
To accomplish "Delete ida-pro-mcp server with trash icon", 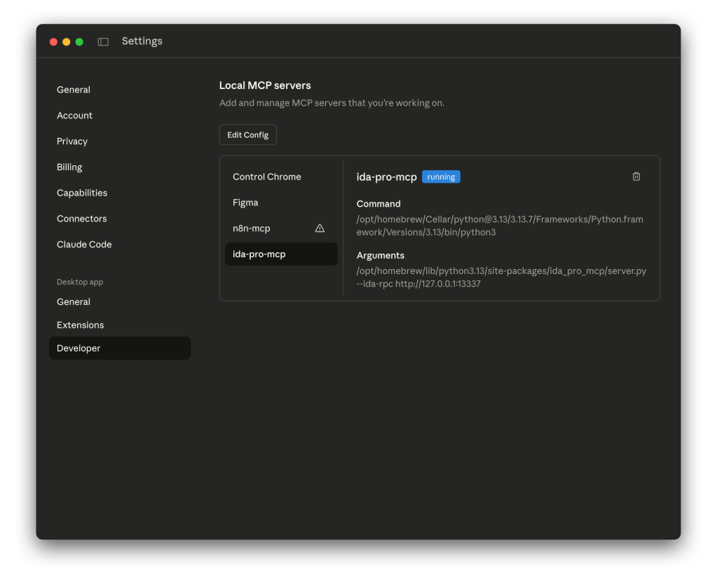I will [636, 177].
